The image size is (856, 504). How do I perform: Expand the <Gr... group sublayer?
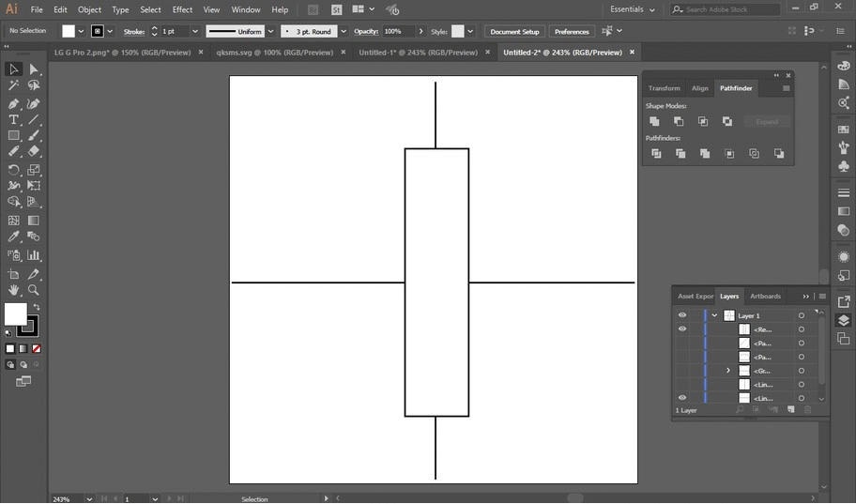pyautogui.click(x=728, y=371)
